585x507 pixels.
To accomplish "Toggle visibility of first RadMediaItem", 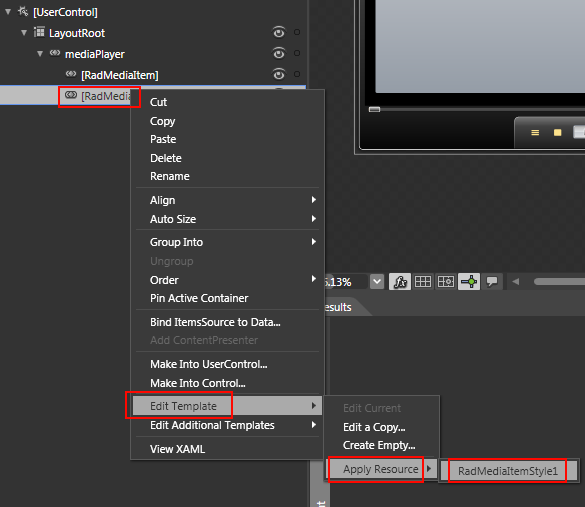I will [x=278, y=74].
